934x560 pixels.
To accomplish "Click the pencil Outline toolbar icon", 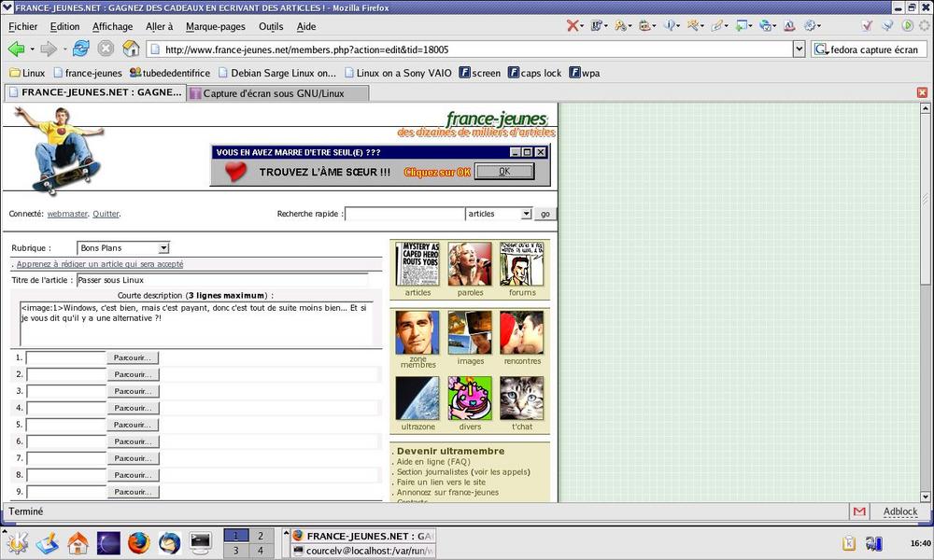I will click(x=717, y=25).
